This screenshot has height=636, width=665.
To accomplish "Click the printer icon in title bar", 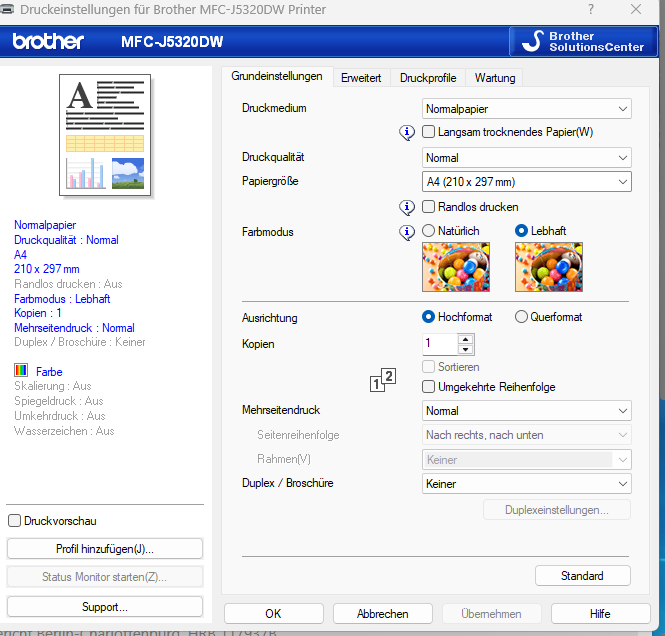I will [x=6, y=8].
